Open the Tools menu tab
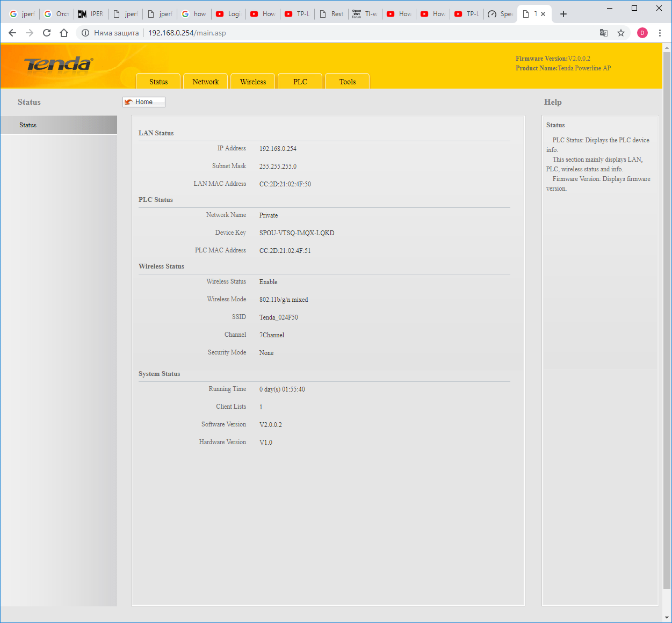 pyautogui.click(x=348, y=82)
